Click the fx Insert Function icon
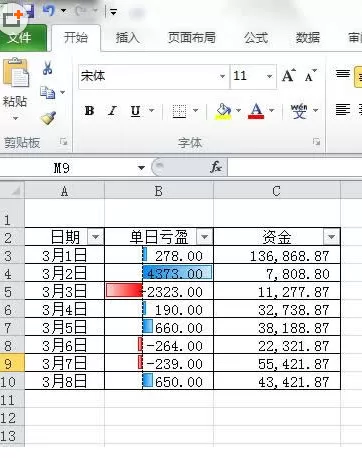 [x=216, y=167]
